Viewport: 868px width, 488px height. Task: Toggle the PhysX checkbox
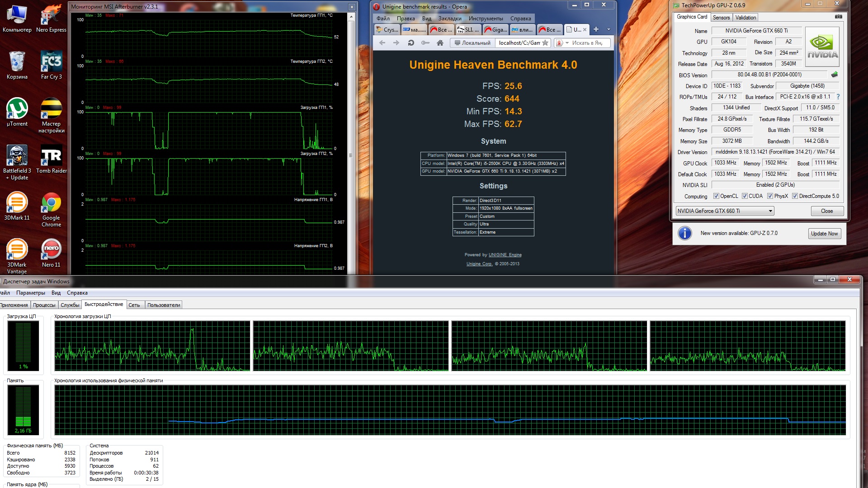pyautogui.click(x=770, y=196)
